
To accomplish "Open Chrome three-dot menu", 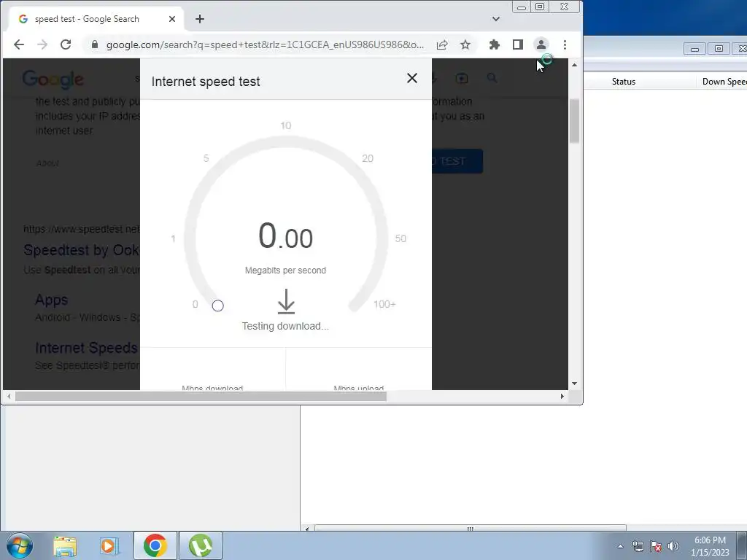I will pos(565,44).
